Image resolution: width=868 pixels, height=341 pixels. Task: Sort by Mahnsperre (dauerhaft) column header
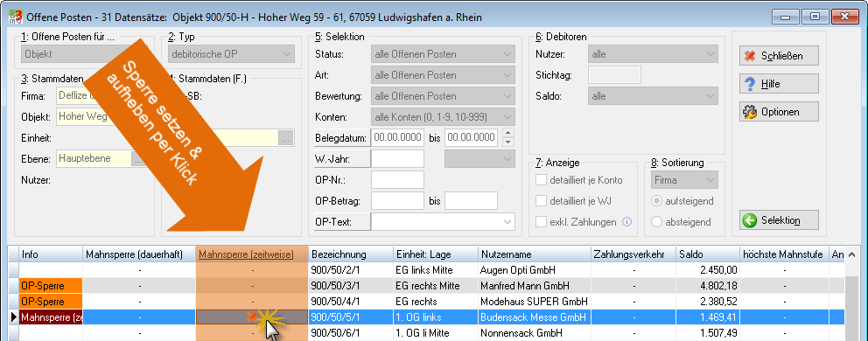139,254
